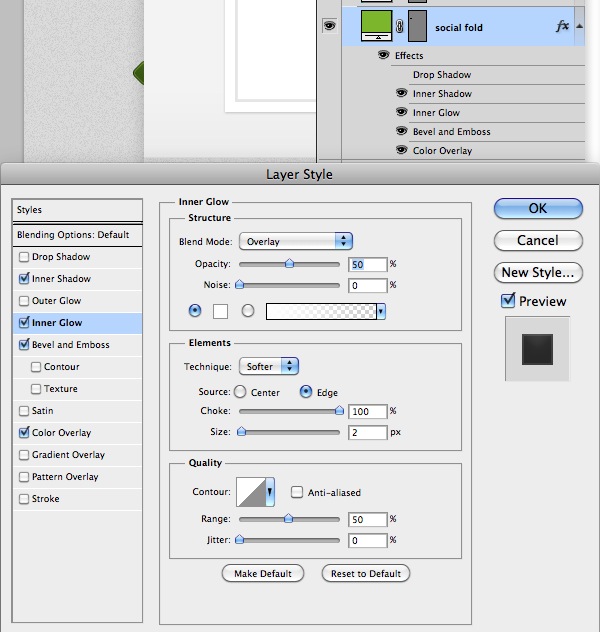Click the Range slider handle

(289, 518)
